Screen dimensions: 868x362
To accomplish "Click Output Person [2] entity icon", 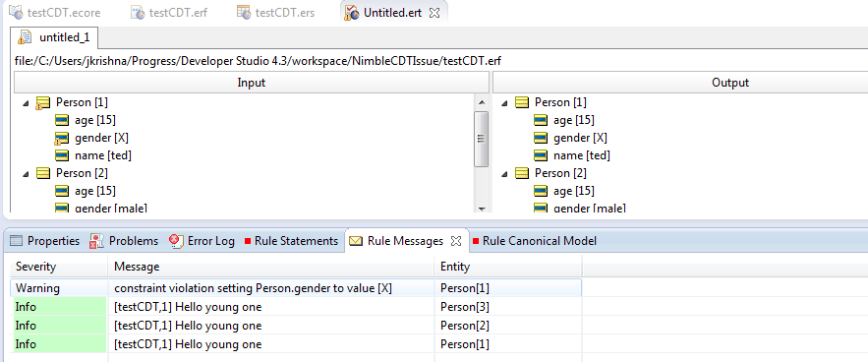I will point(521,173).
